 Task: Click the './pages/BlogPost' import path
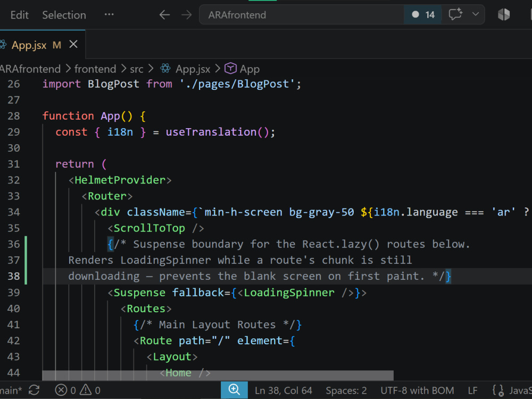pyautogui.click(x=237, y=84)
